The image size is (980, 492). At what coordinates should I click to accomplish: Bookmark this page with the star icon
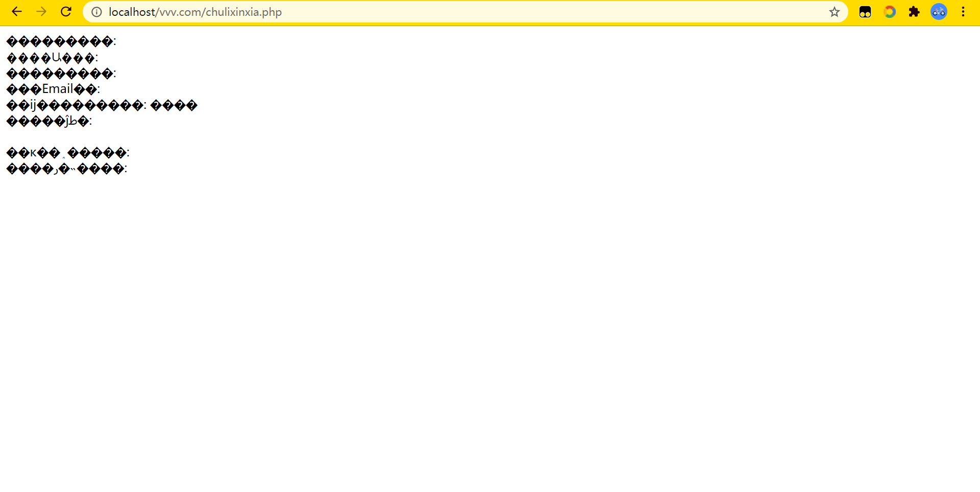[835, 12]
